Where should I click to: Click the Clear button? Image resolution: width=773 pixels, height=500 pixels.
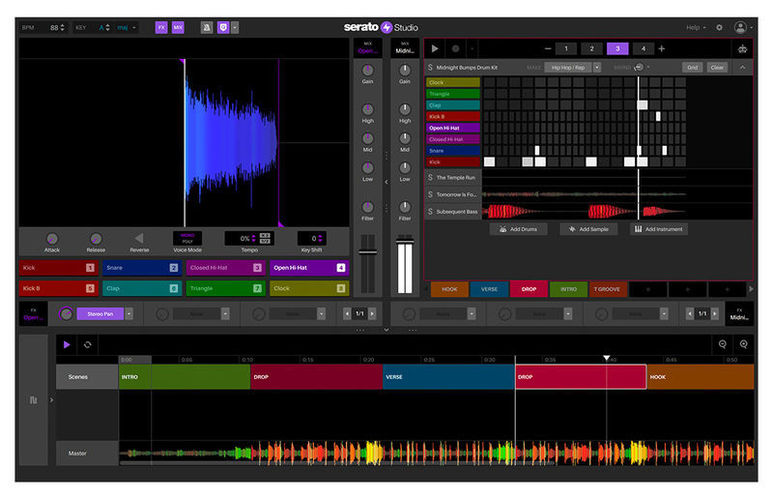(717, 68)
